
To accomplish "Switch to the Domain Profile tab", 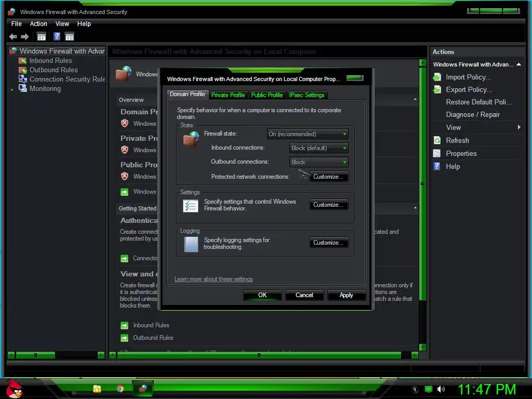I will (x=187, y=95).
